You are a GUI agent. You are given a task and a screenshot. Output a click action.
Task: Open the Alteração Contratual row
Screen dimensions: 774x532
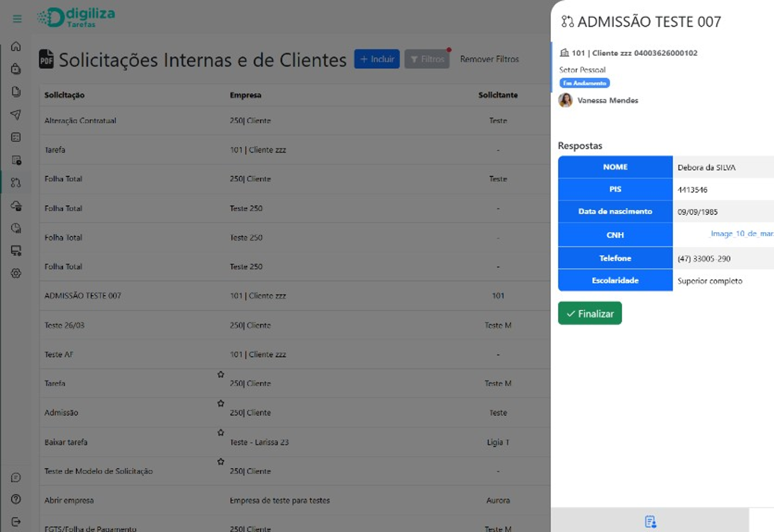(x=295, y=121)
